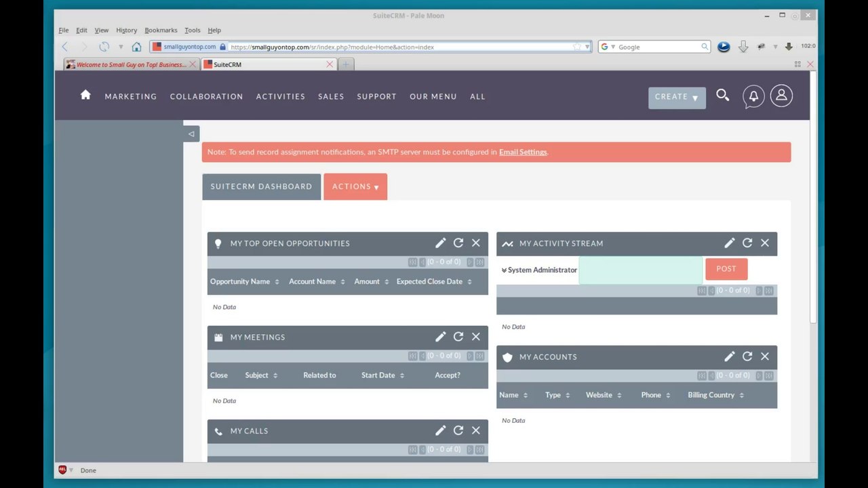This screenshot has width=868, height=488.
Task: Open the ALL menu
Action: [477, 96]
